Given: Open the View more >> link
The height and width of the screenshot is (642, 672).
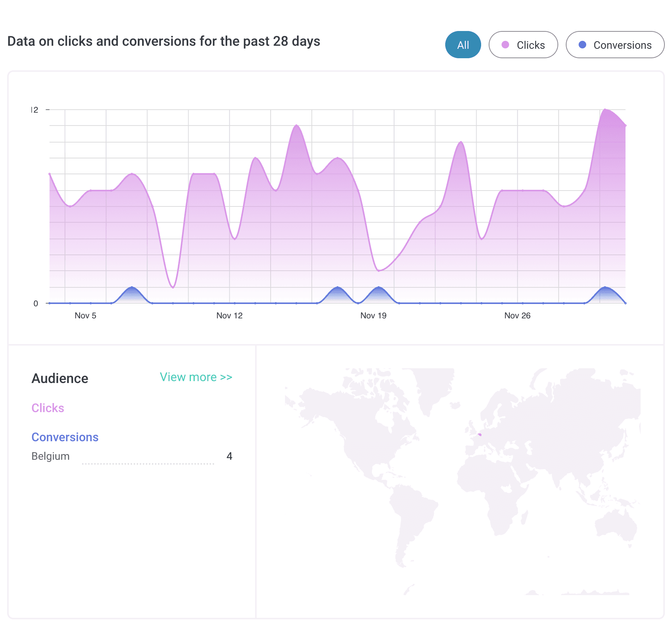Looking at the screenshot, I should coord(196,377).
